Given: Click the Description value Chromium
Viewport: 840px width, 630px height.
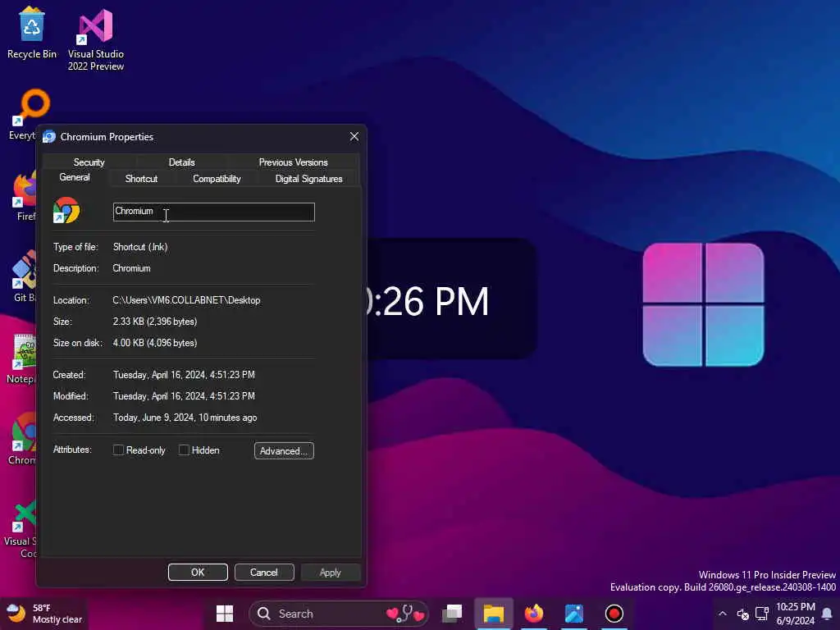Looking at the screenshot, I should pos(131,268).
